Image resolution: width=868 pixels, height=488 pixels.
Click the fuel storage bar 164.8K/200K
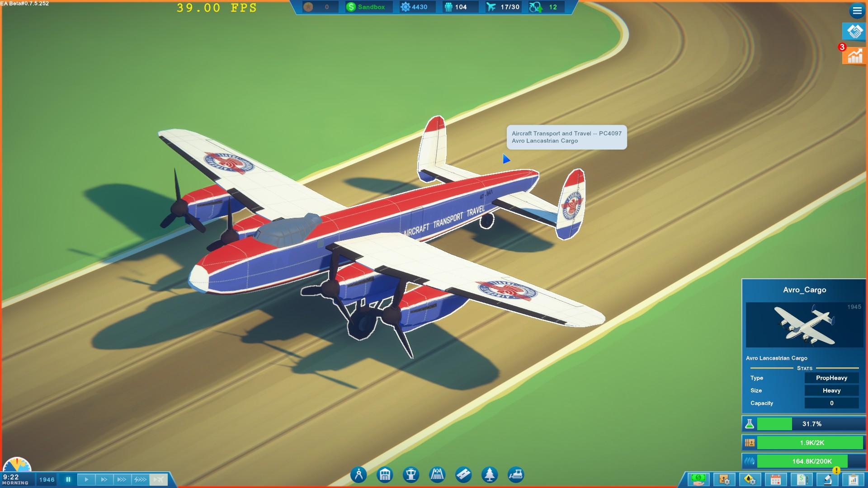(811, 461)
